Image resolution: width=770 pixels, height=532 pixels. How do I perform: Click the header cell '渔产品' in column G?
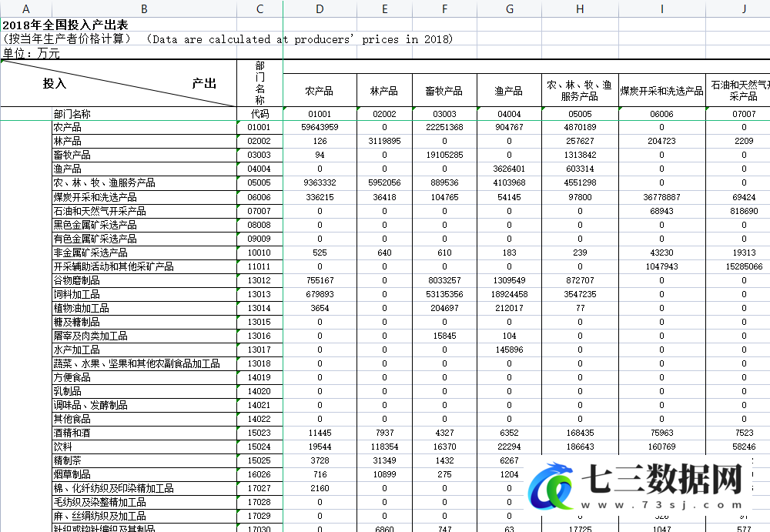[509, 90]
